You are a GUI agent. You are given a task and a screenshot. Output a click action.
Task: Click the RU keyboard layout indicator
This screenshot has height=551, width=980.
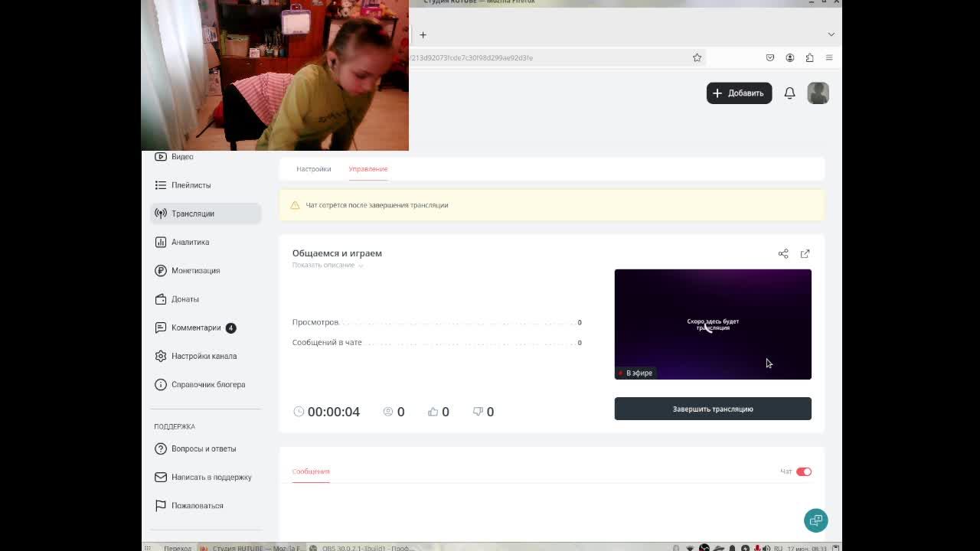(x=778, y=548)
